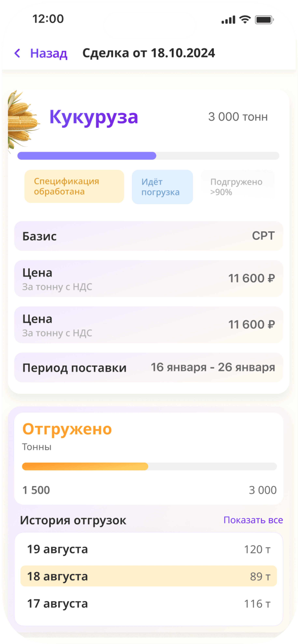This screenshot has height=644, width=298.
Task: Check the cellular signal strength icon
Action: tap(228, 20)
